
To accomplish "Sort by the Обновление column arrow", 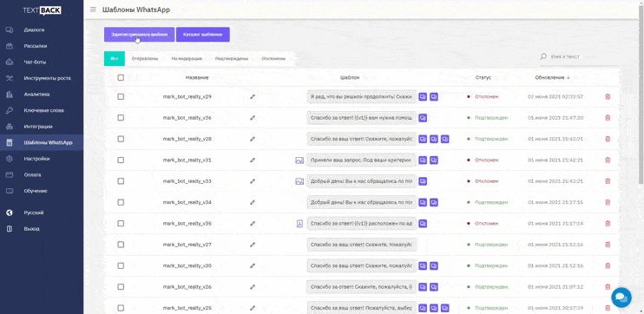I will tap(568, 77).
